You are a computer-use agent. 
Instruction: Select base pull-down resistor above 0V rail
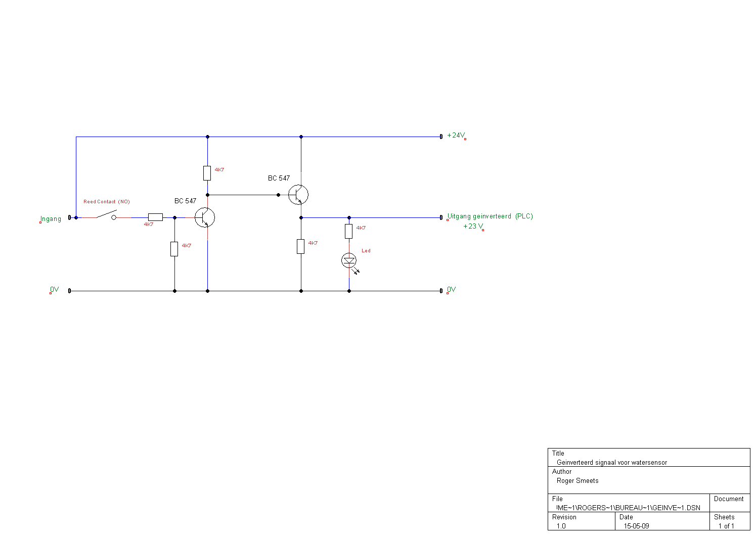coord(174,249)
